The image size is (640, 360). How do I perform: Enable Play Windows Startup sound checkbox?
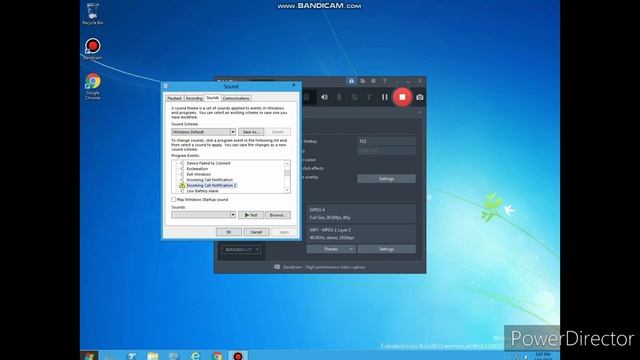pyautogui.click(x=174, y=200)
